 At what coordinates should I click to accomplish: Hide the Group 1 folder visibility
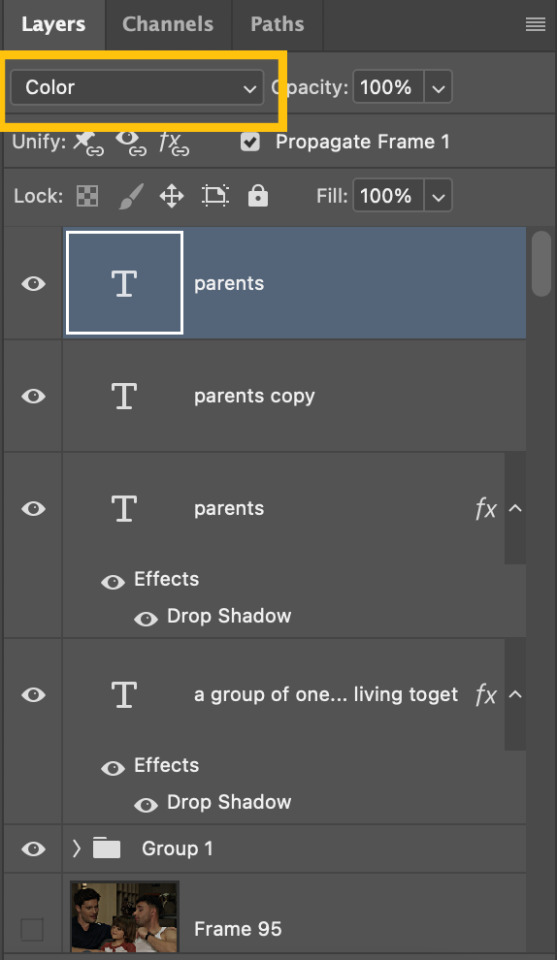tap(34, 849)
